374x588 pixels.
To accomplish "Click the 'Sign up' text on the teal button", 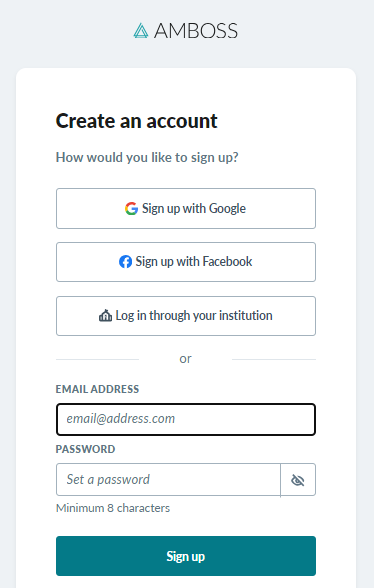I will 186,556.
